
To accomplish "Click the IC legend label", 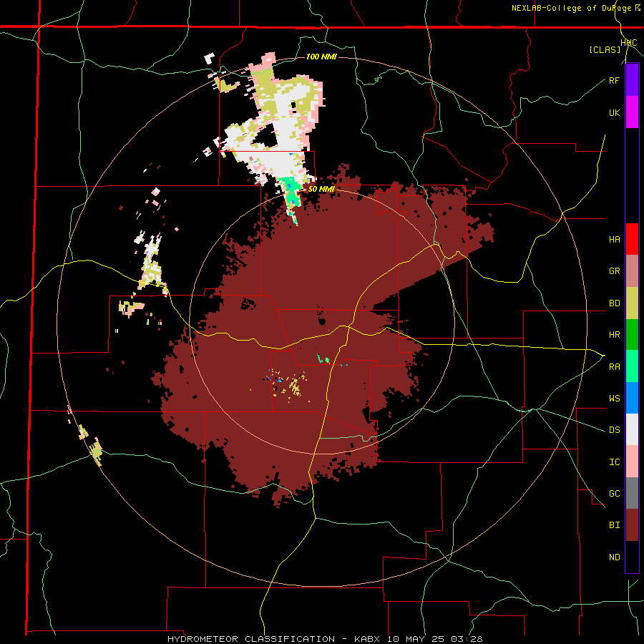I will 614,462.
